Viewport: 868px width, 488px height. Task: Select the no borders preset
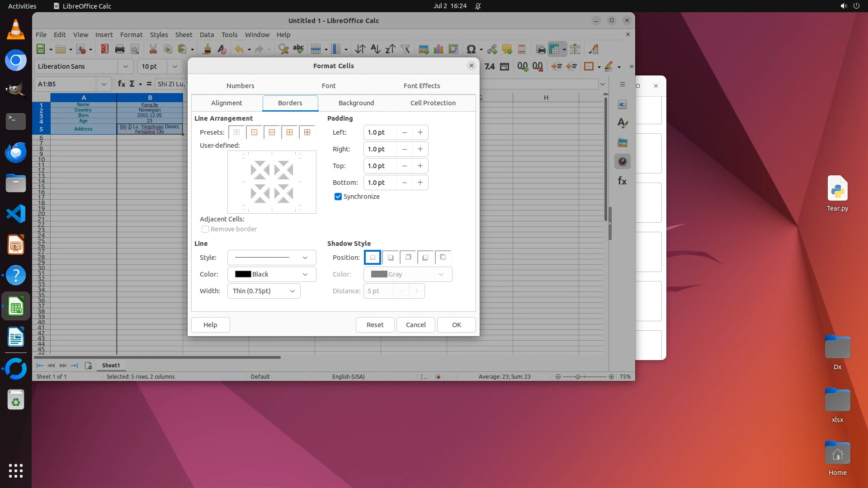point(236,132)
